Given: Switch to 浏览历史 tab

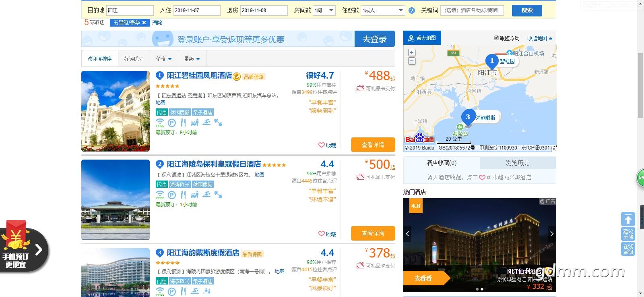Looking at the screenshot, I should pyautogui.click(x=518, y=163).
